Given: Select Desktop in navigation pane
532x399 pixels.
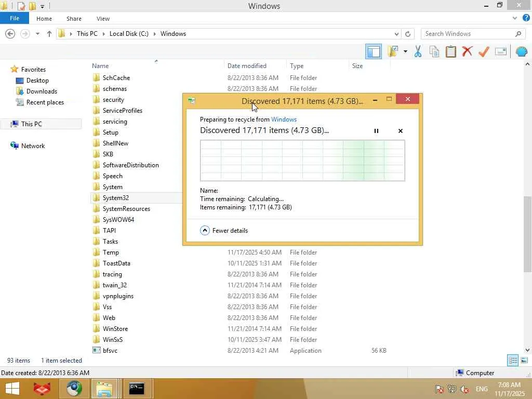Looking at the screenshot, I should [37, 81].
